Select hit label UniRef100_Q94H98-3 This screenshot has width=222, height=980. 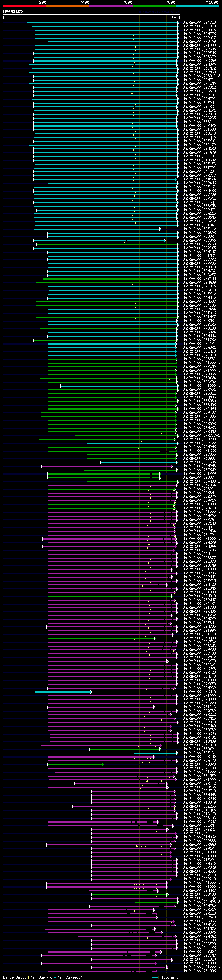(201, 902)
